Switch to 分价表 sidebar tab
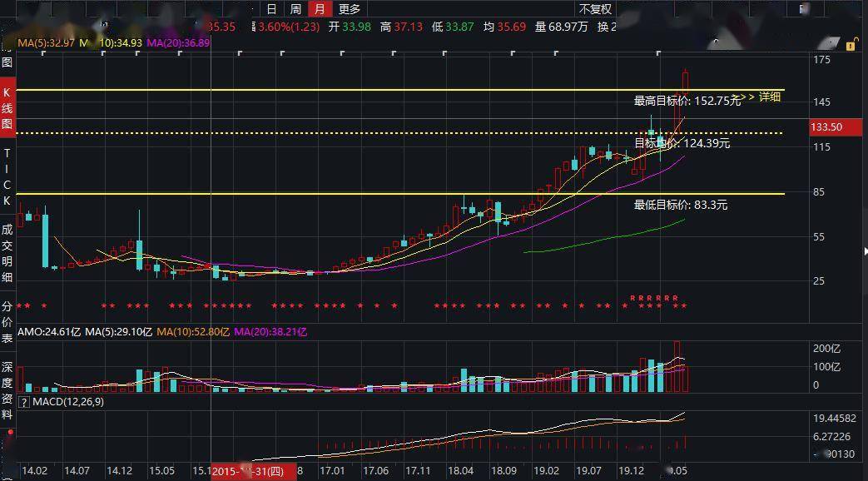The width and height of the screenshot is (868, 481). pos(7,322)
